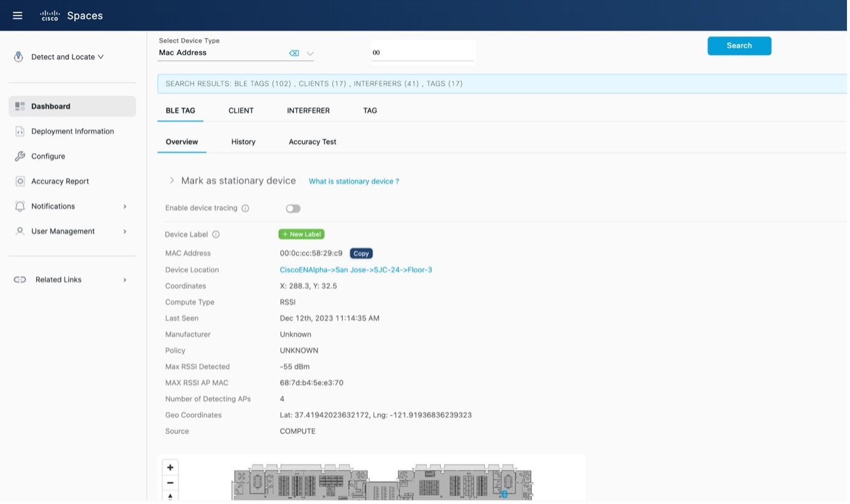Click Compute Type value RSSI

[289, 303]
